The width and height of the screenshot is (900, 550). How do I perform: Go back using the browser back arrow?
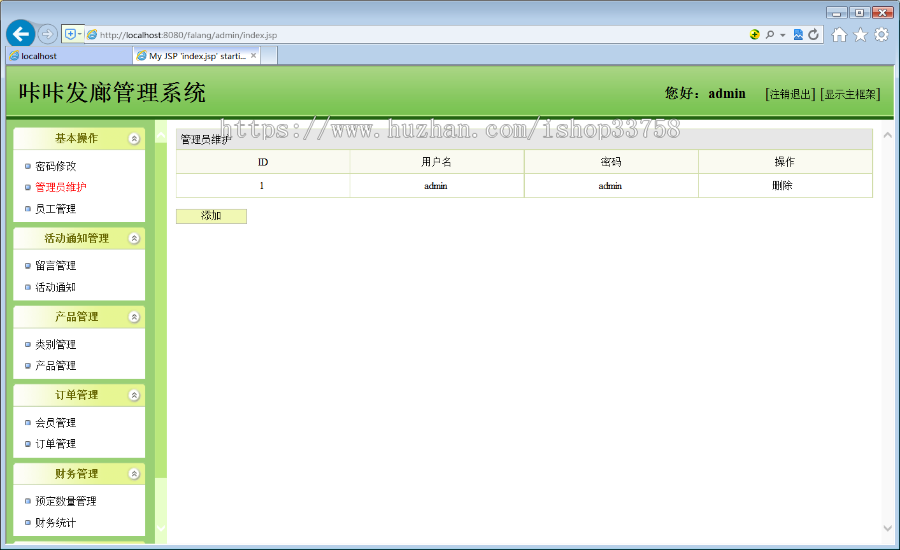point(21,34)
